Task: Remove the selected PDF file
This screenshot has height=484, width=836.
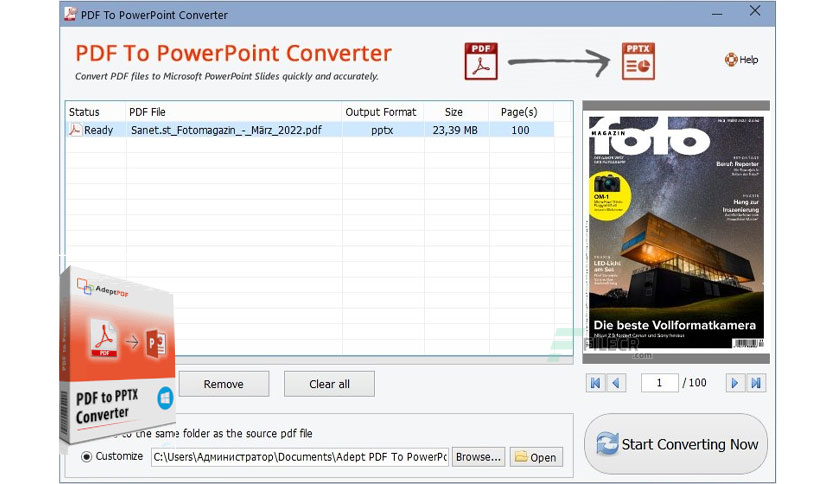Action: (223, 384)
